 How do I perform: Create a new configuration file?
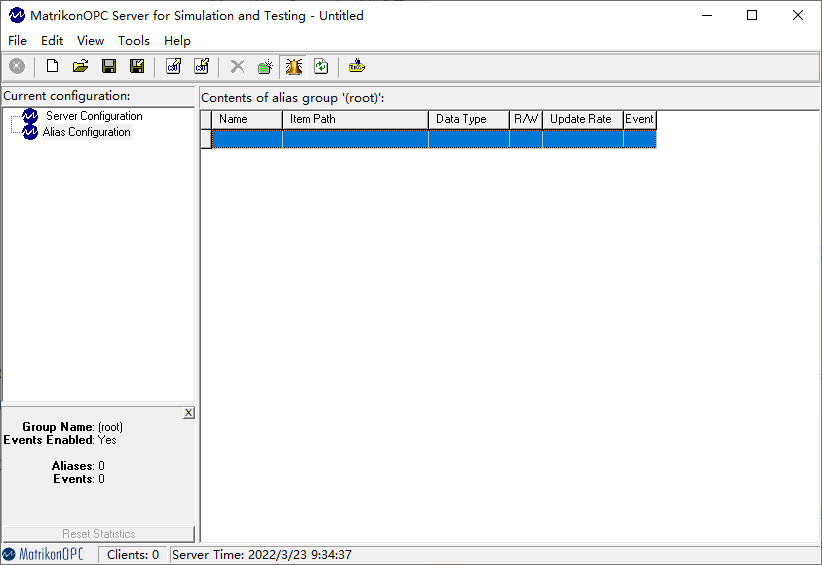[52, 67]
